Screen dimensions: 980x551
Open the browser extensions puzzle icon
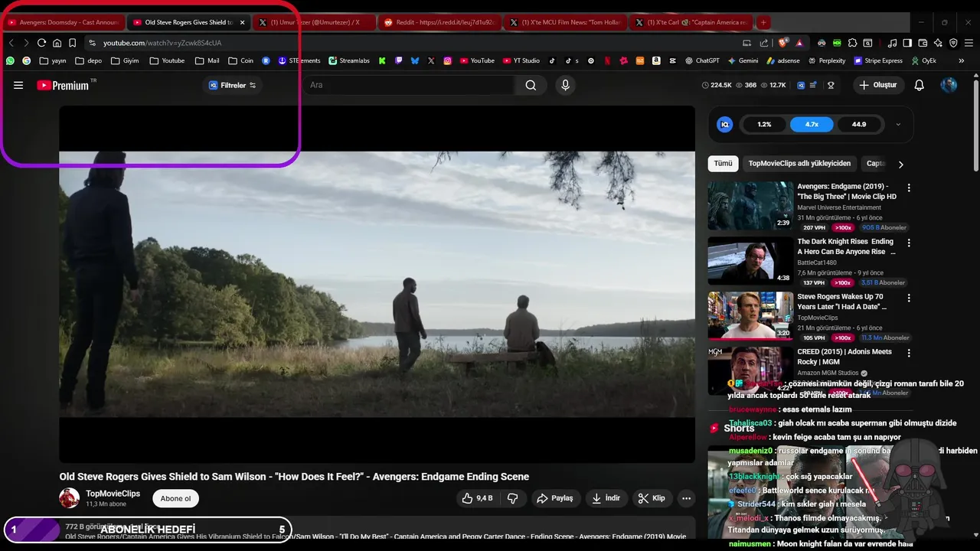tap(852, 43)
